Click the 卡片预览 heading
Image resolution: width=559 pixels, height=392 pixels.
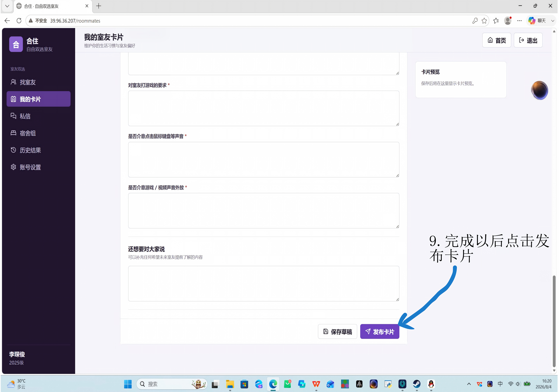pyautogui.click(x=430, y=72)
